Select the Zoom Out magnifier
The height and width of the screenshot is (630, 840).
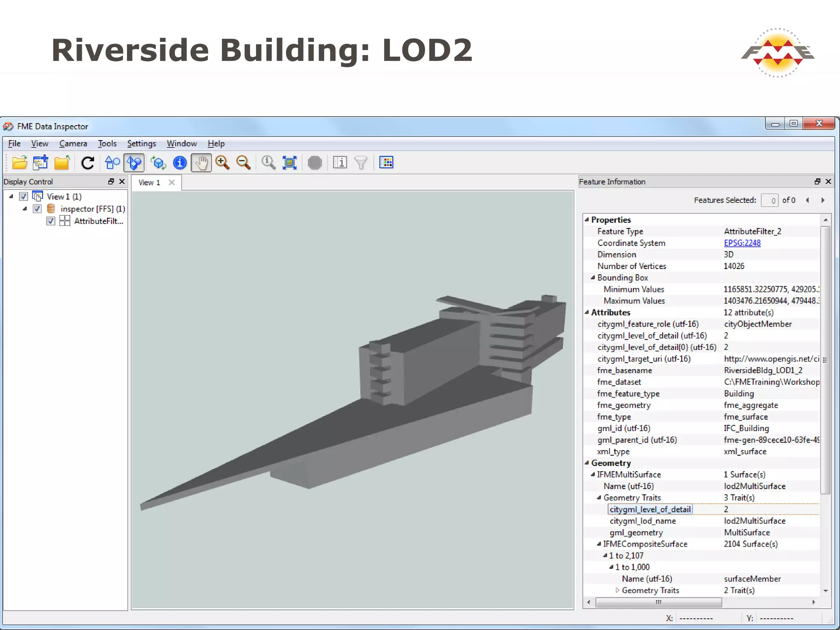[x=244, y=163]
